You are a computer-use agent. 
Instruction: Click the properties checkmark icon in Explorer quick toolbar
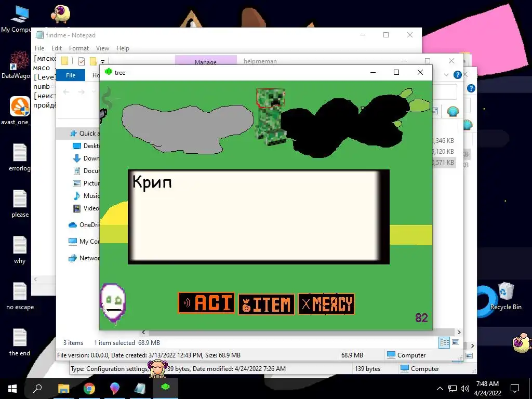click(x=82, y=61)
